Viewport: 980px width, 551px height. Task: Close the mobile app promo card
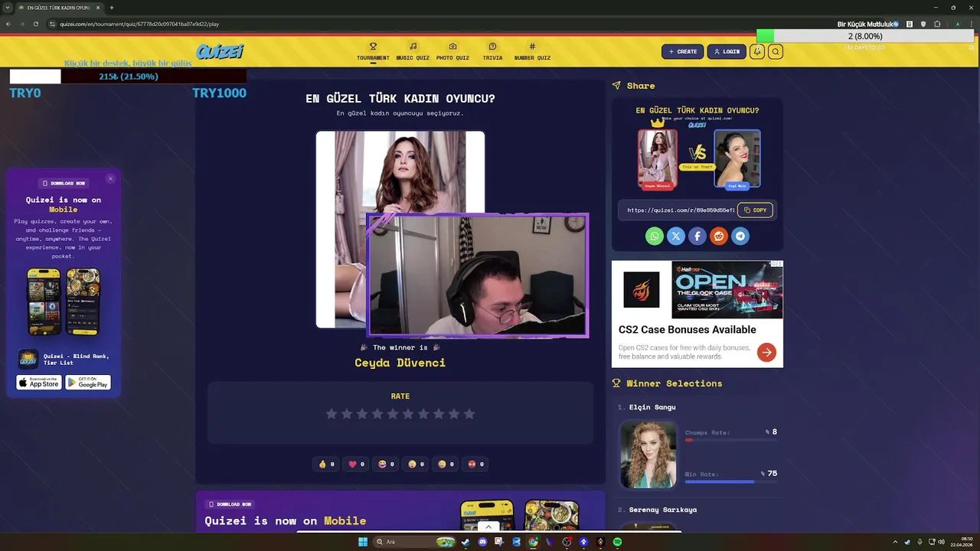(x=110, y=178)
